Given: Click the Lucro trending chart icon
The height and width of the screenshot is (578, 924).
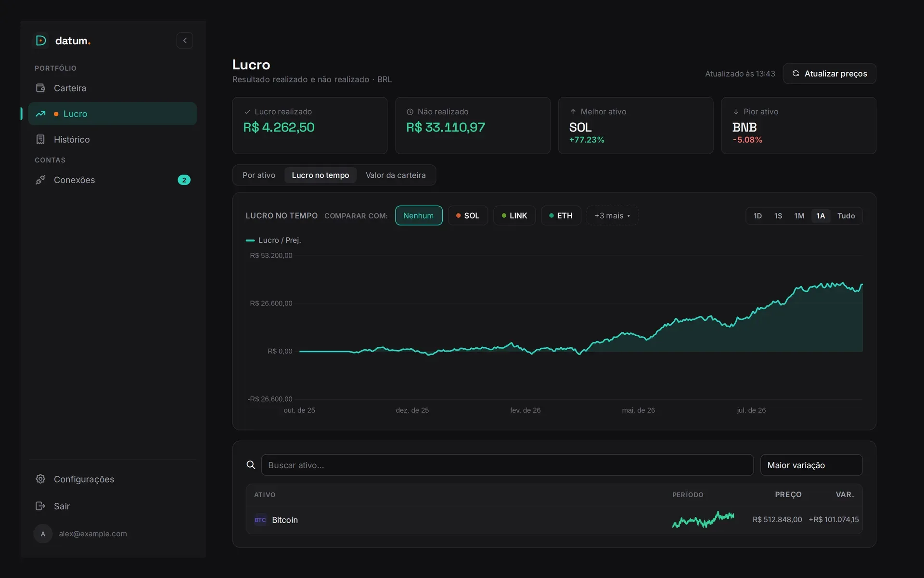Looking at the screenshot, I should (x=40, y=114).
